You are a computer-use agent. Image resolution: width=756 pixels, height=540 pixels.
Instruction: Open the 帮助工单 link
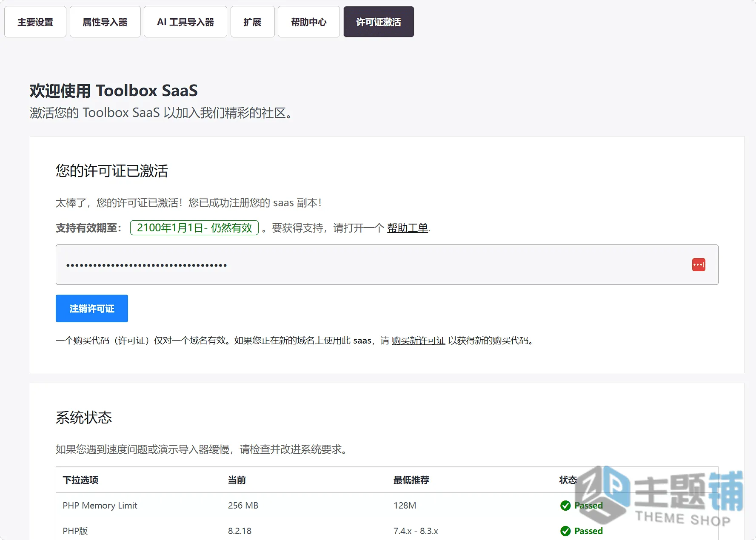click(x=408, y=228)
